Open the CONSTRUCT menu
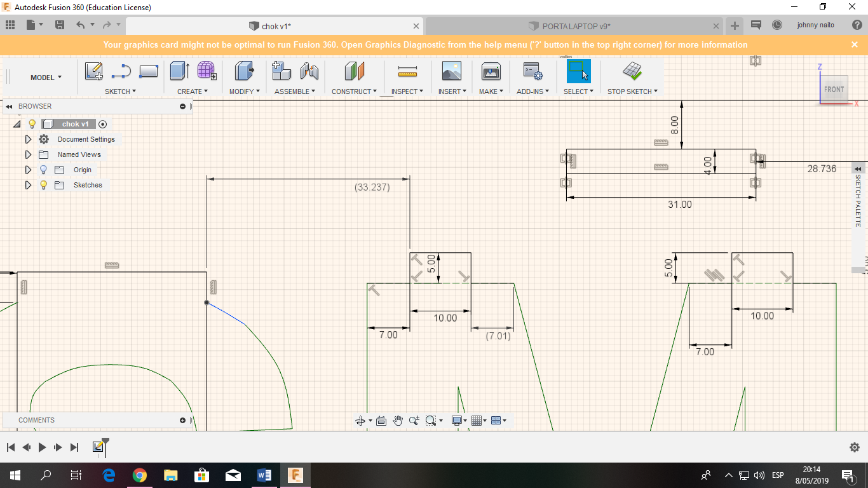This screenshot has height=488, width=868. click(x=354, y=91)
